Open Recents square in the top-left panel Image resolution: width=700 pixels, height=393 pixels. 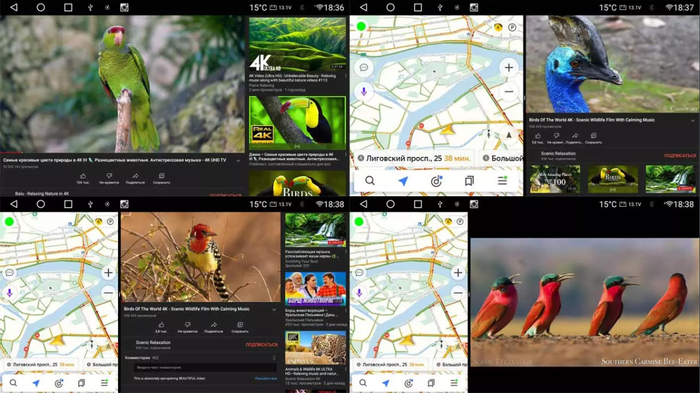click(x=68, y=7)
